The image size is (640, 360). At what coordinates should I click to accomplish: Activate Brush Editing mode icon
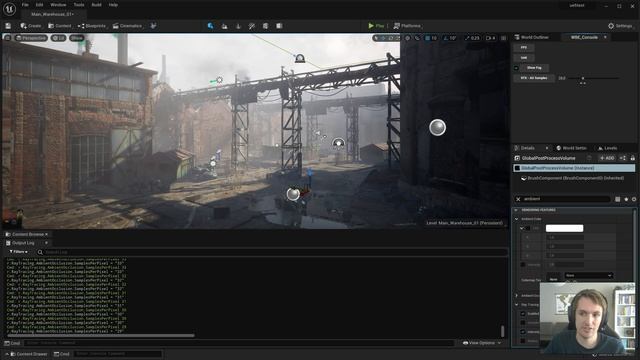(x=279, y=26)
